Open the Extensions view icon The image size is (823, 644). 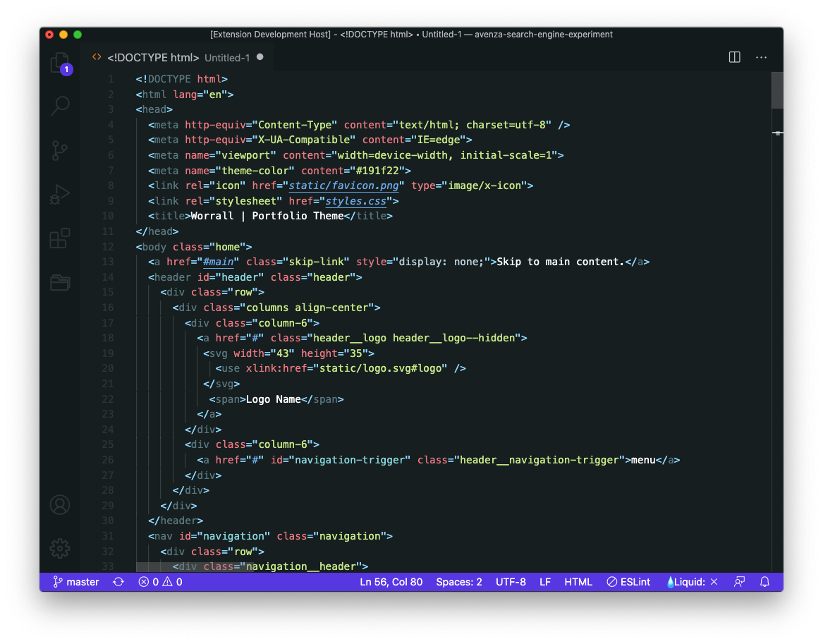(x=60, y=238)
